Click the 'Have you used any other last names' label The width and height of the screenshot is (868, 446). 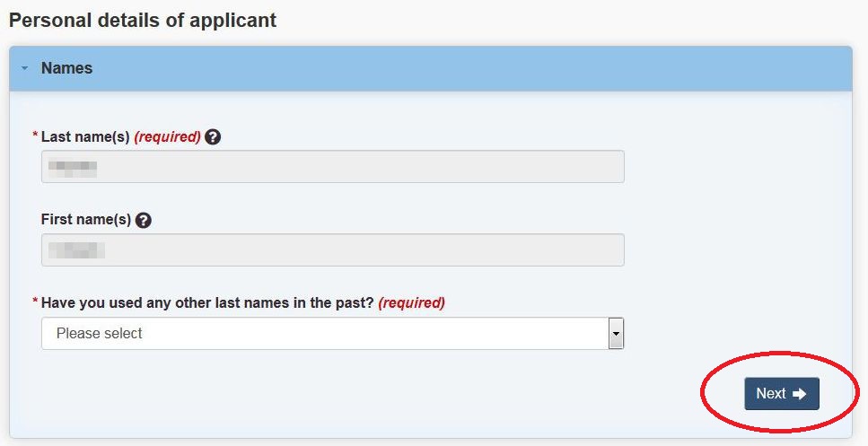[x=207, y=302]
